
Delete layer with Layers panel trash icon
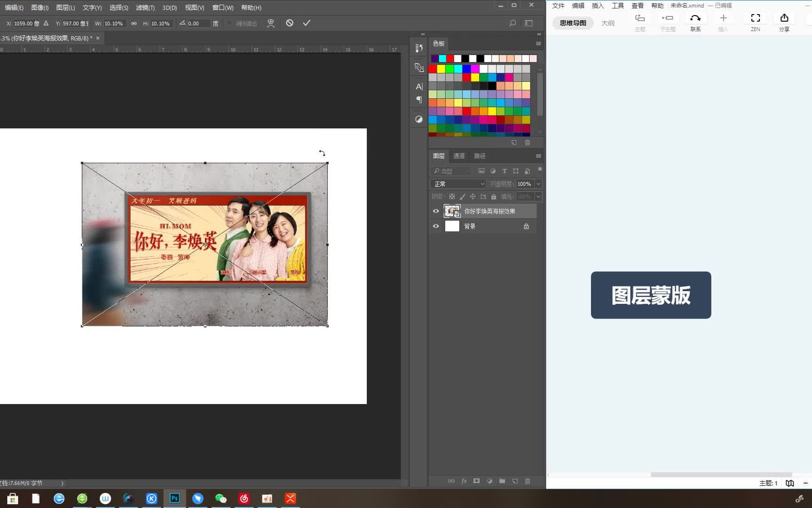[x=527, y=481]
